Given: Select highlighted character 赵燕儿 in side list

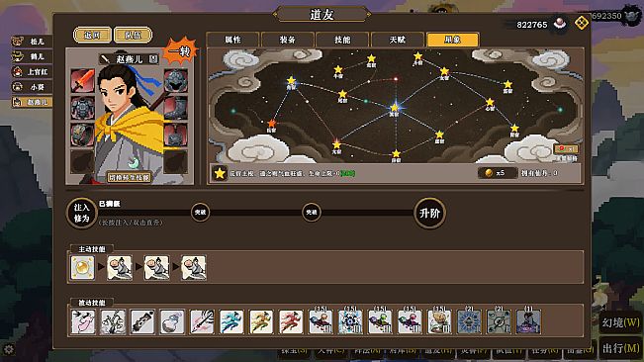Looking at the screenshot, I should 32,102.
